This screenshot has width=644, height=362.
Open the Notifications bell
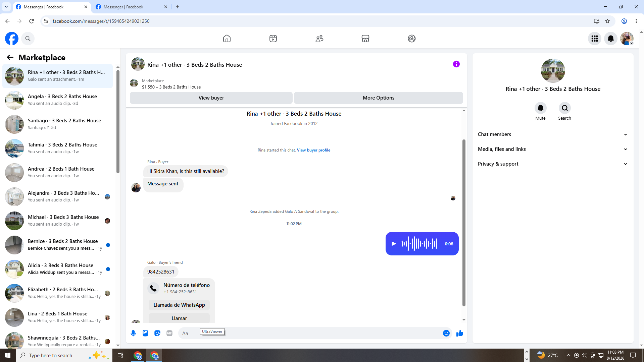coord(611,39)
